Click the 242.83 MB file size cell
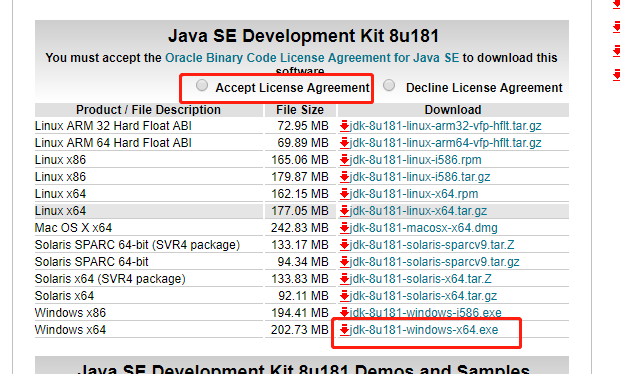 coord(300,228)
